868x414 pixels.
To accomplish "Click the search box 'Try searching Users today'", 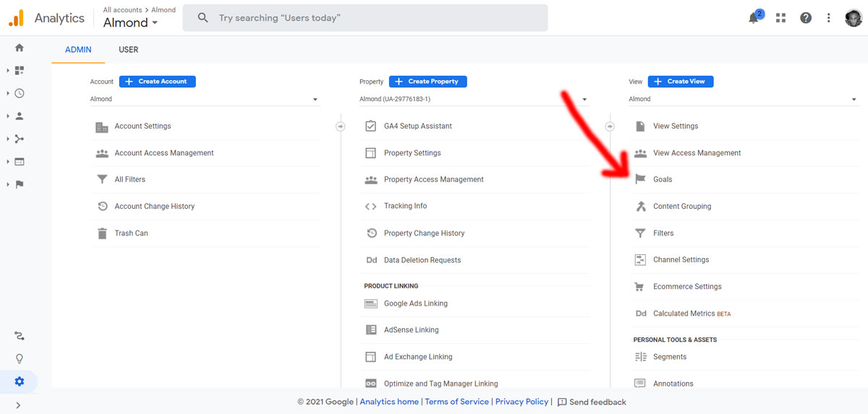I will (x=365, y=18).
